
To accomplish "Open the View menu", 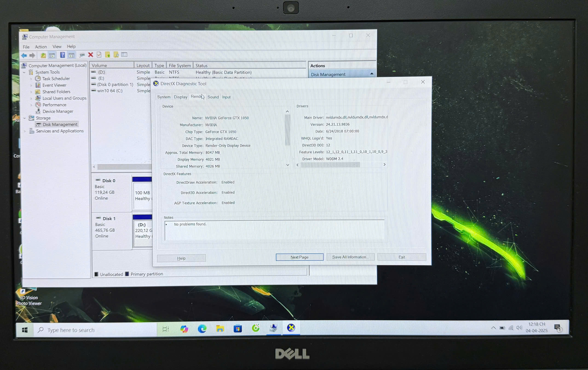I will point(57,46).
